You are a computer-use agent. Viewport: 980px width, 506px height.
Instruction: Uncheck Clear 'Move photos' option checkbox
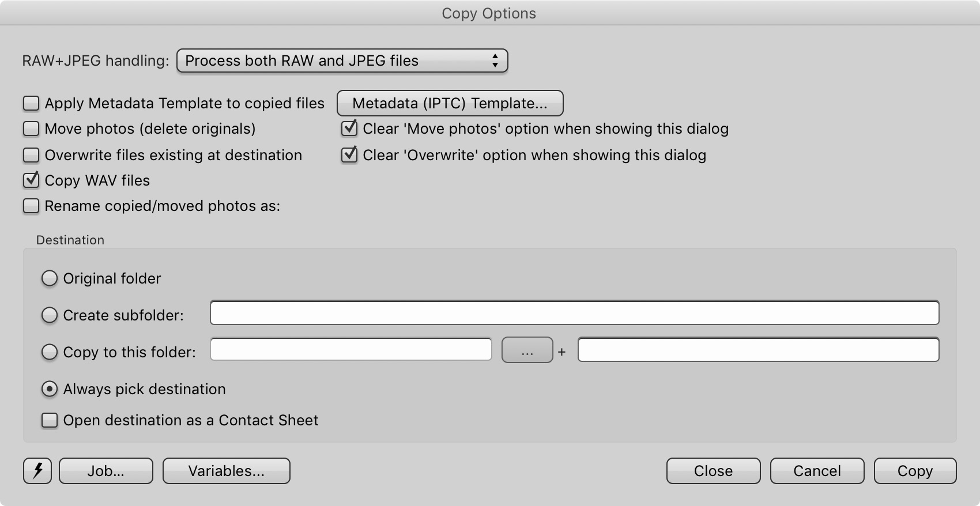click(x=349, y=129)
